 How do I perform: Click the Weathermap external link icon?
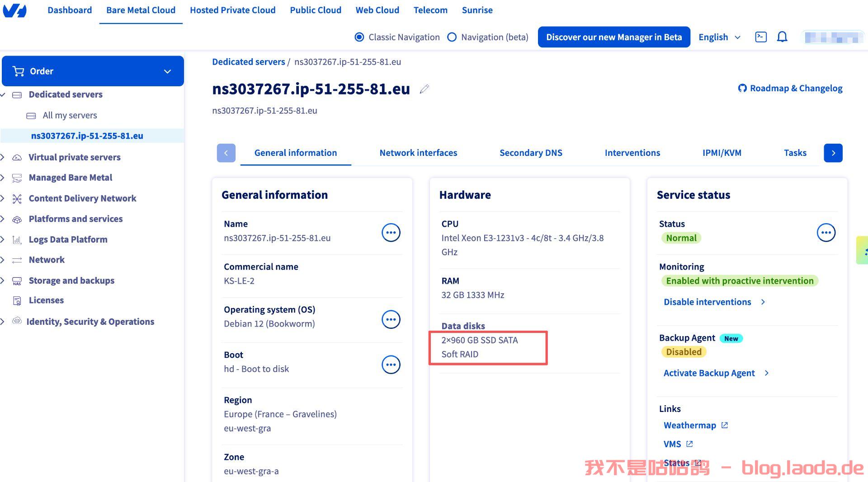tap(724, 425)
